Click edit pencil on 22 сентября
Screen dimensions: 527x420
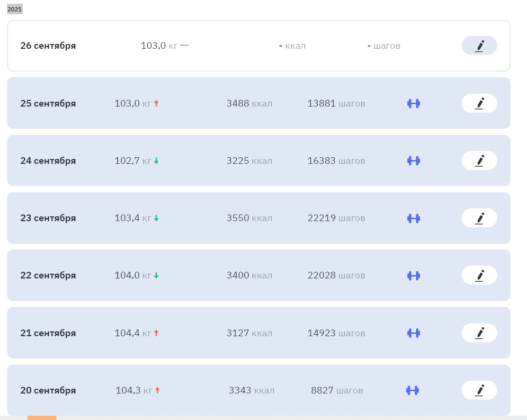[479, 276]
